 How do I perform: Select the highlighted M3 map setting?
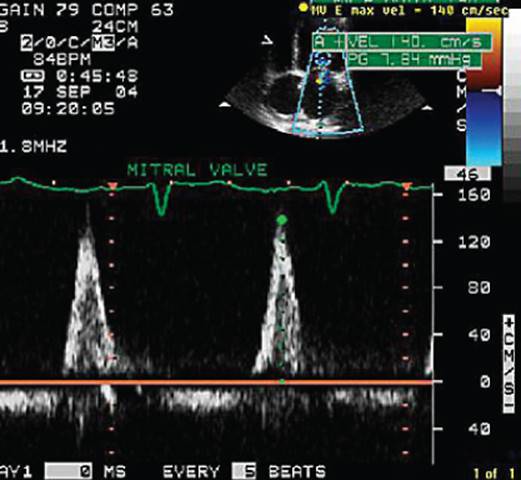[104, 43]
